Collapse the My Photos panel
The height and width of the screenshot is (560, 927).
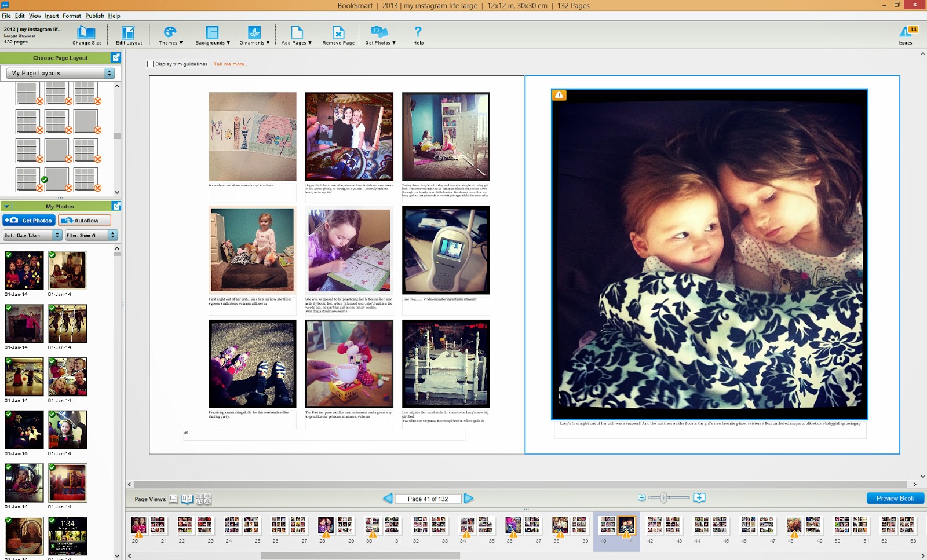pos(6,206)
